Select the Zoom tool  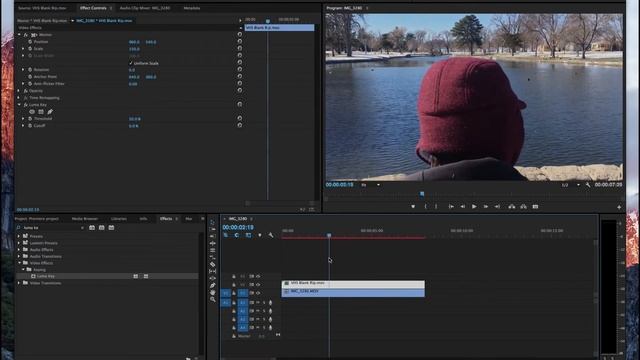213,299
